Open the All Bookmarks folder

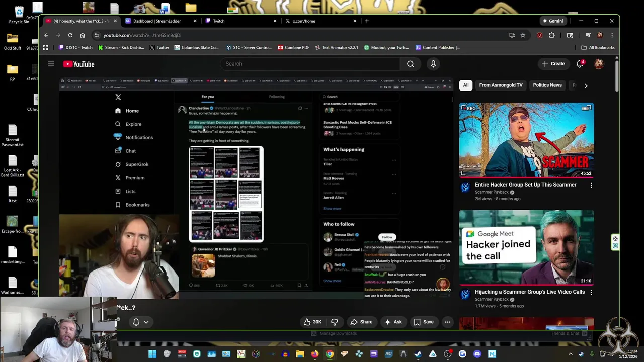tap(598, 48)
